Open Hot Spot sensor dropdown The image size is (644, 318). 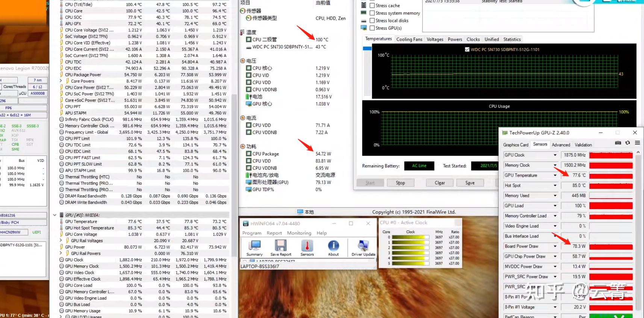tap(555, 185)
